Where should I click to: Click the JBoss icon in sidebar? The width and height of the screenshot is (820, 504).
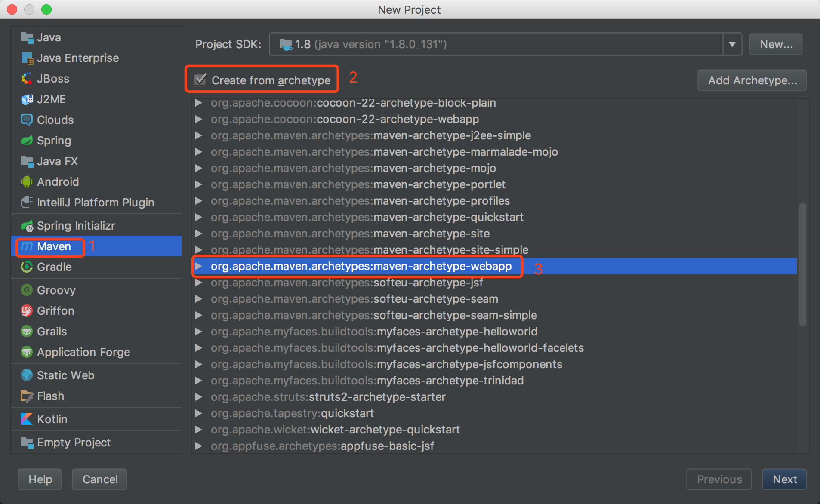click(x=27, y=79)
